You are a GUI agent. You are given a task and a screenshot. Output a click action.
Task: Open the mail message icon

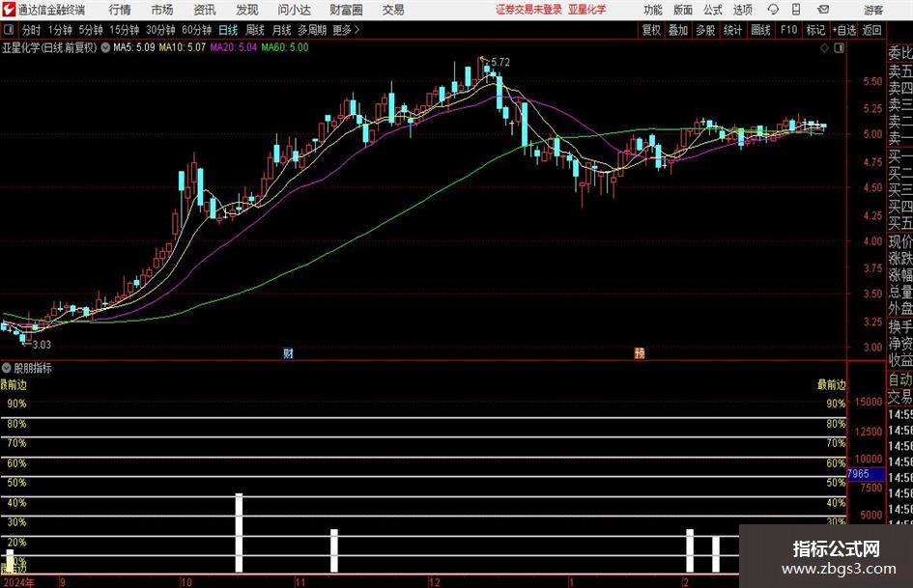point(823,10)
